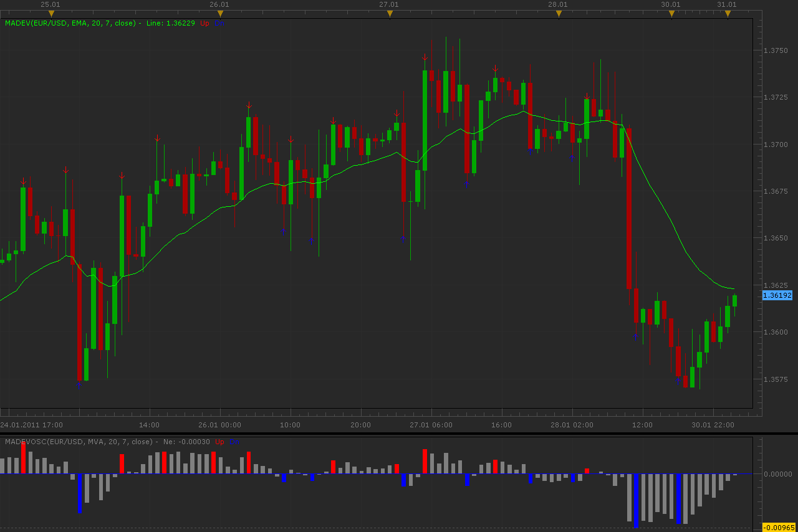Select the MADEVOSC(EUR/USD, MVA, 20, 7, close) label
This screenshot has width=798, height=532.
tap(79, 442)
